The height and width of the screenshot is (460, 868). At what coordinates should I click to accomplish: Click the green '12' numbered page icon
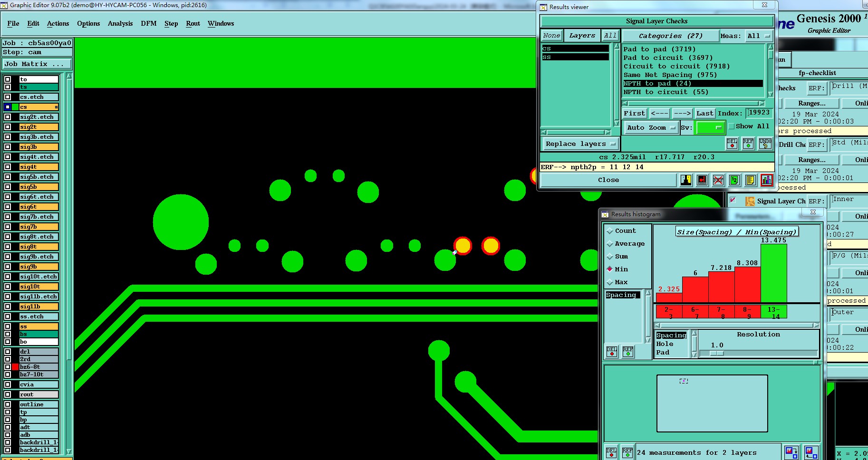click(x=734, y=180)
